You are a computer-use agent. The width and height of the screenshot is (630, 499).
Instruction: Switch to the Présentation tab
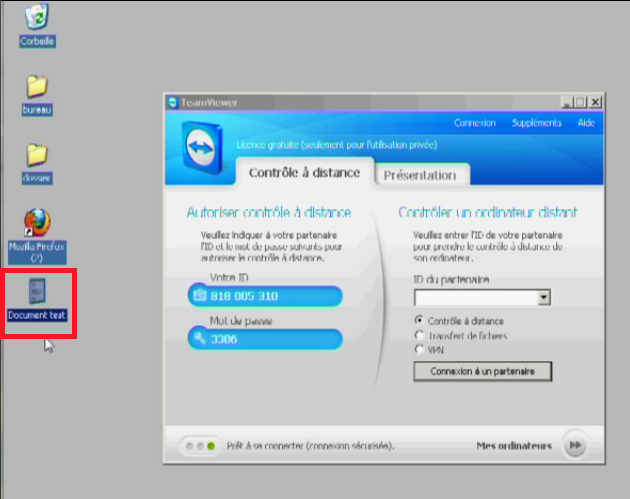pyautogui.click(x=420, y=175)
